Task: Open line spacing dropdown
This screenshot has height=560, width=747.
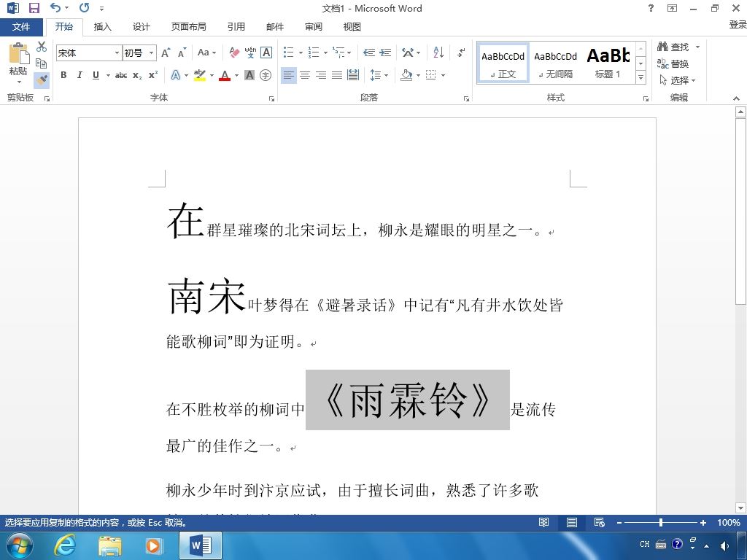Action: [x=379, y=75]
